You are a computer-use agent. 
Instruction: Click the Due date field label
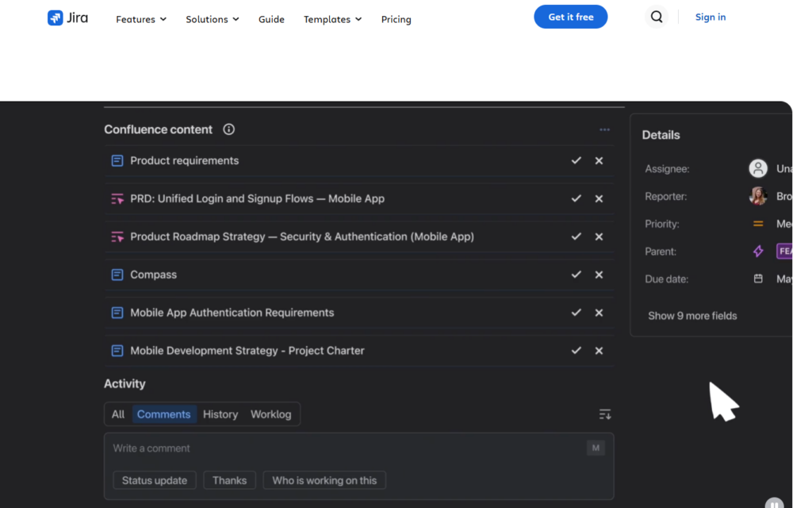click(666, 279)
